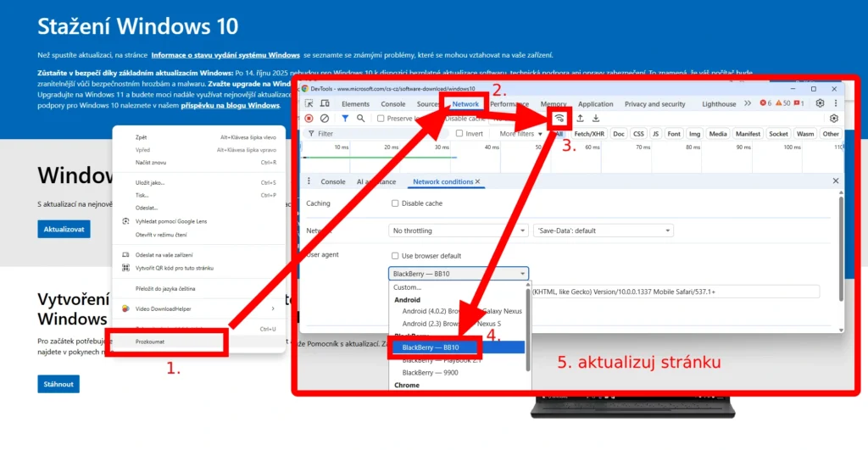Open the Informace o stavu vydání systému Windows link
Screen dimensions: 868x450
[x=225, y=55]
